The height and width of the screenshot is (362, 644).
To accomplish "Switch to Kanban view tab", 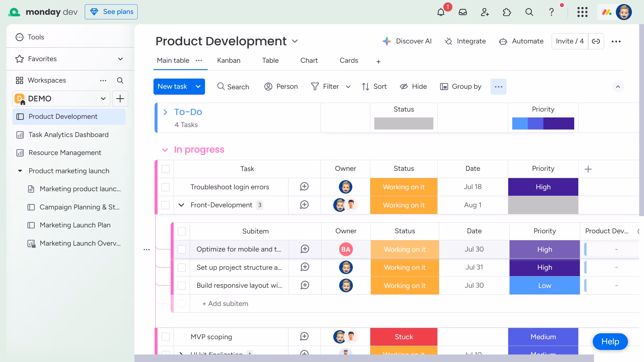I will [x=229, y=61].
